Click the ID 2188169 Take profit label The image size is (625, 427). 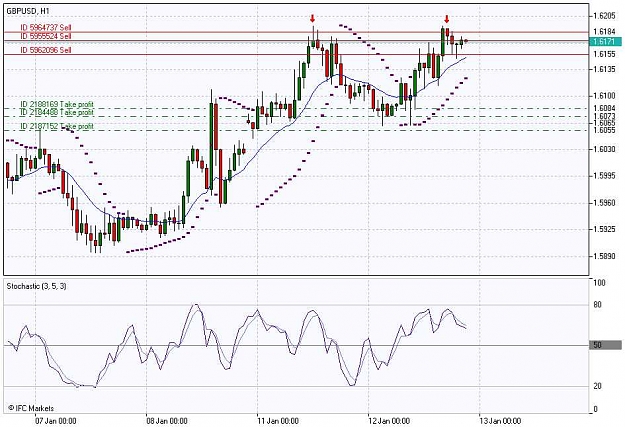tap(57, 104)
